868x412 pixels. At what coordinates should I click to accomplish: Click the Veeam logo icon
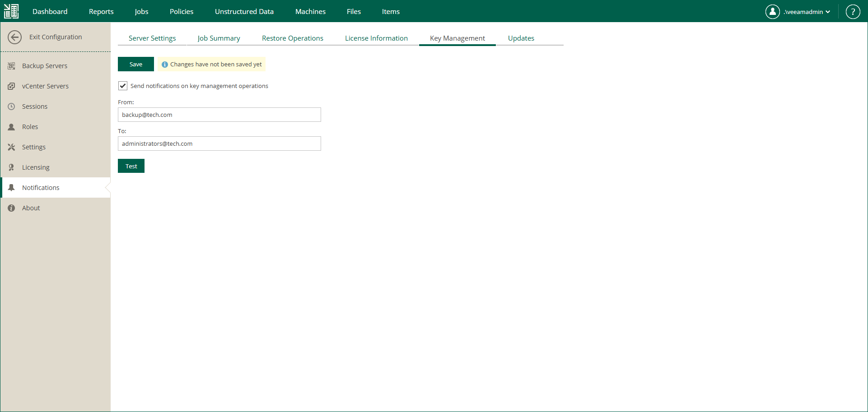11,11
